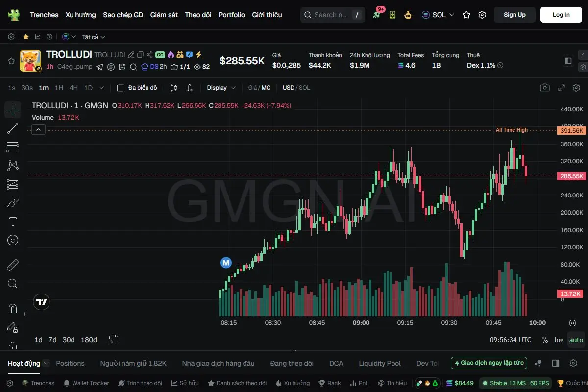Expand chain filter dropdown beside history icon
The height and width of the screenshot is (392, 588).
click(x=69, y=37)
